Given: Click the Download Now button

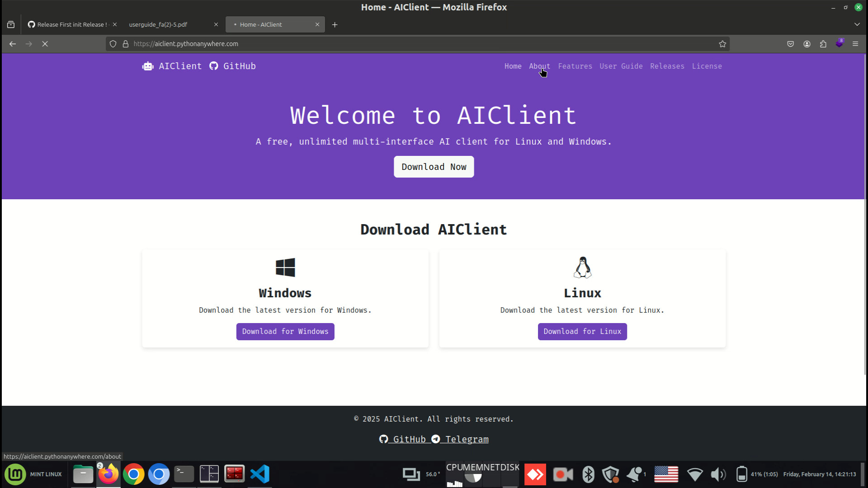Looking at the screenshot, I should coord(434,167).
